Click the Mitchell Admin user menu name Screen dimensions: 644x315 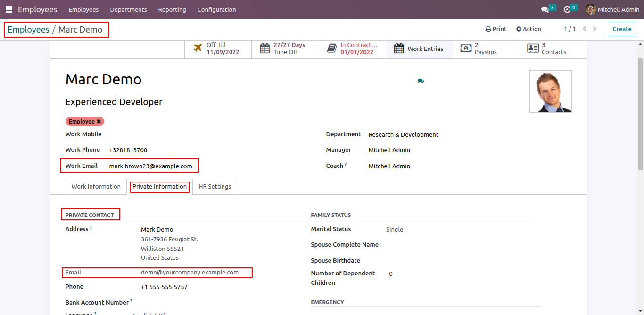click(x=619, y=9)
